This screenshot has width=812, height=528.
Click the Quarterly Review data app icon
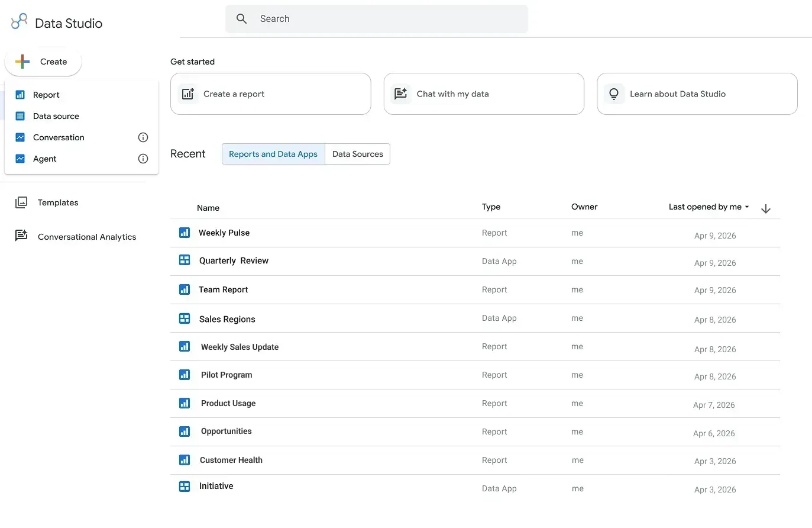(x=185, y=260)
